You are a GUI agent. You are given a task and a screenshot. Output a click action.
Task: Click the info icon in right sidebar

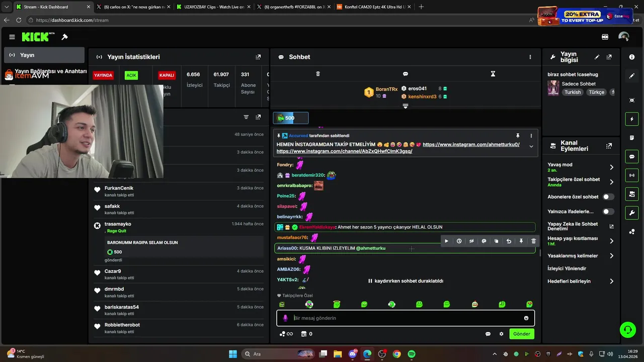pos(632,57)
